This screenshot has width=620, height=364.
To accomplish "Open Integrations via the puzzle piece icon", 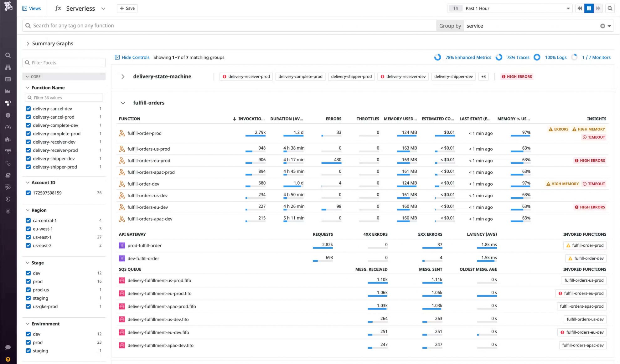I will [8, 139].
